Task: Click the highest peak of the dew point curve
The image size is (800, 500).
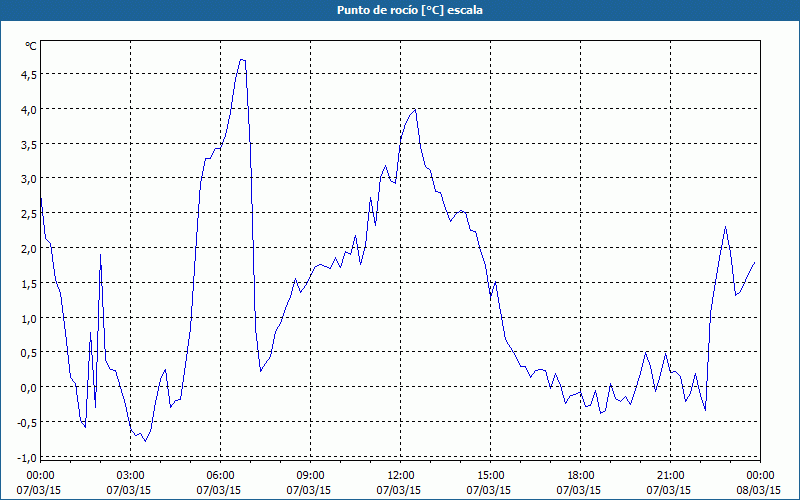Action: tap(242, 60)
